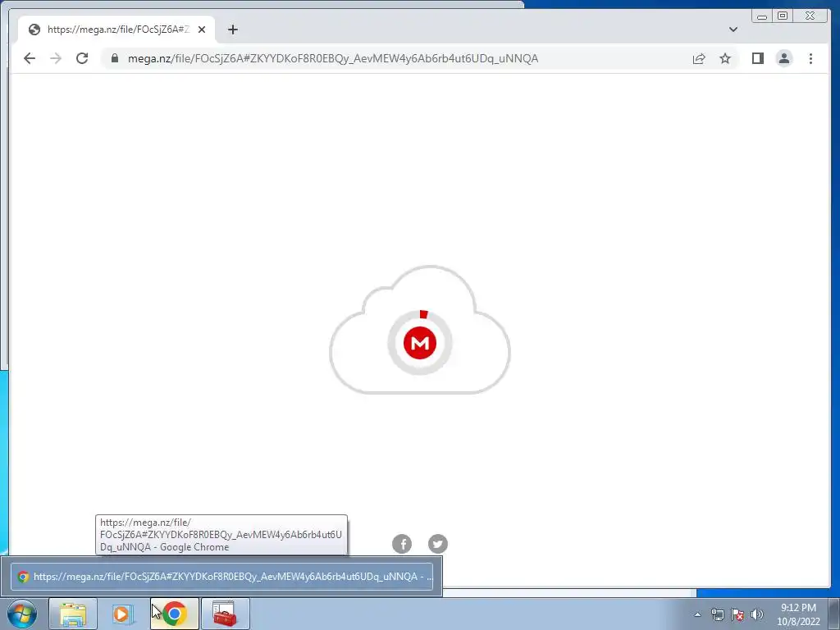Minimize the Chrome window
Image resolution: width=840 pixels, height=630 pixels.
[x=762, y=16]
